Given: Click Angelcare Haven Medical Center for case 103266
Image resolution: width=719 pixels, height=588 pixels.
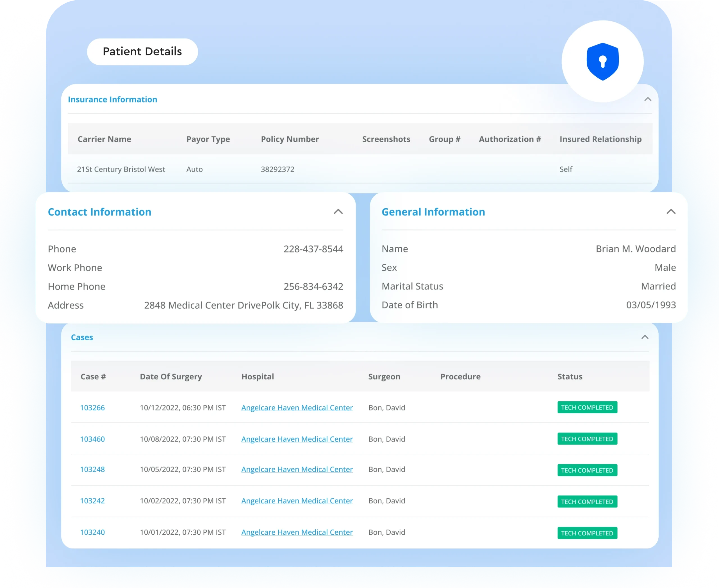Looking at the screenshot, I should click(x=297, y=407).
